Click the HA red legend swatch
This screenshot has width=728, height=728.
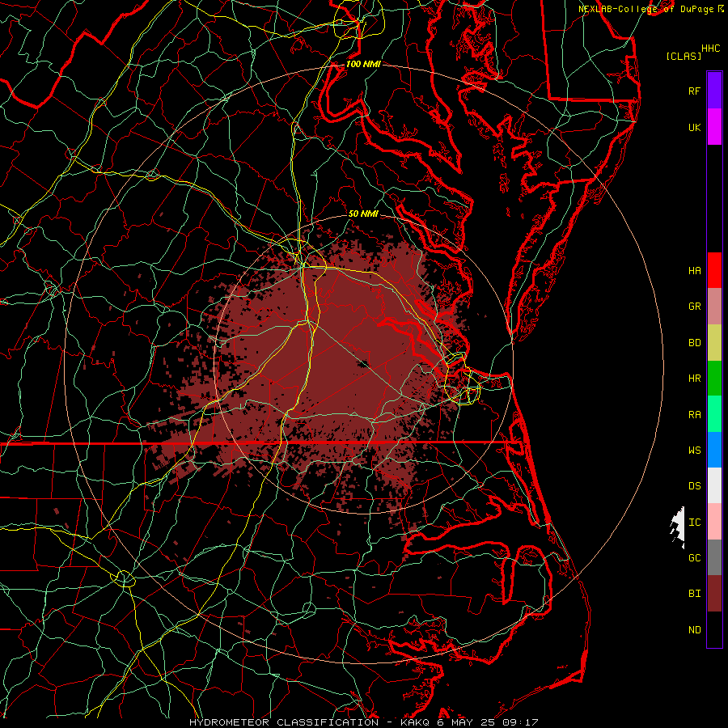(714, 270)
